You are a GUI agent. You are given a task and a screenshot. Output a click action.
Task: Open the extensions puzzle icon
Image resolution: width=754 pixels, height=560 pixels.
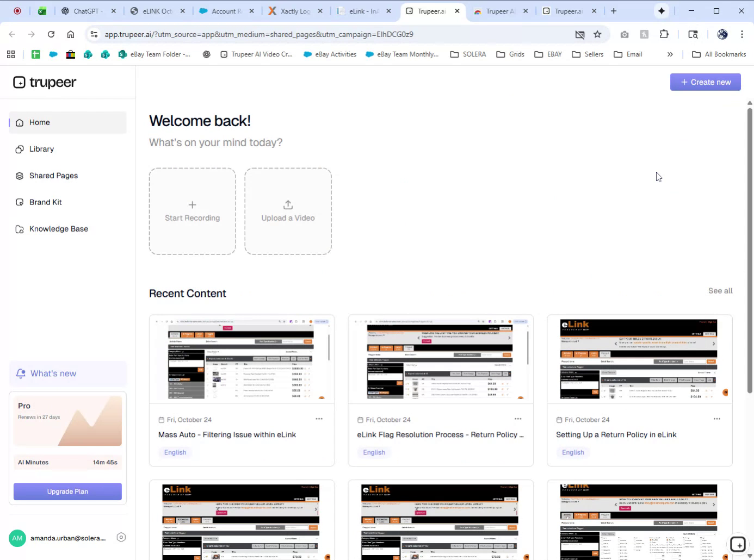coord(664,34)
